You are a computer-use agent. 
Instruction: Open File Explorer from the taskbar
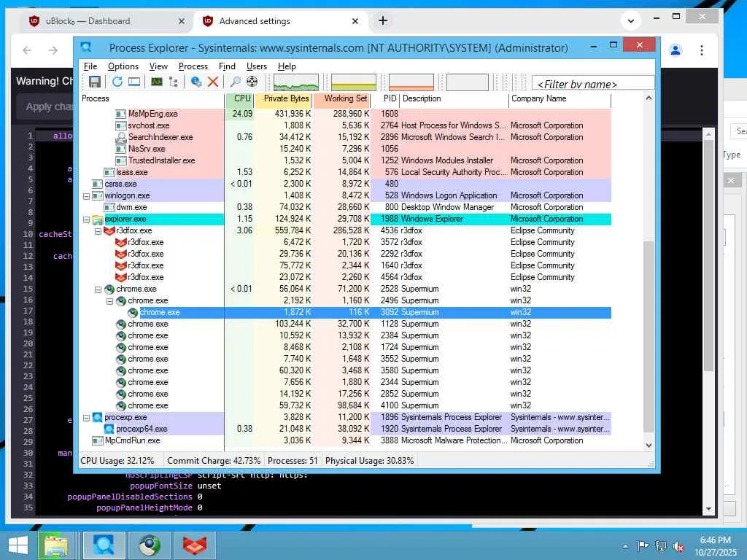(56, 545)
